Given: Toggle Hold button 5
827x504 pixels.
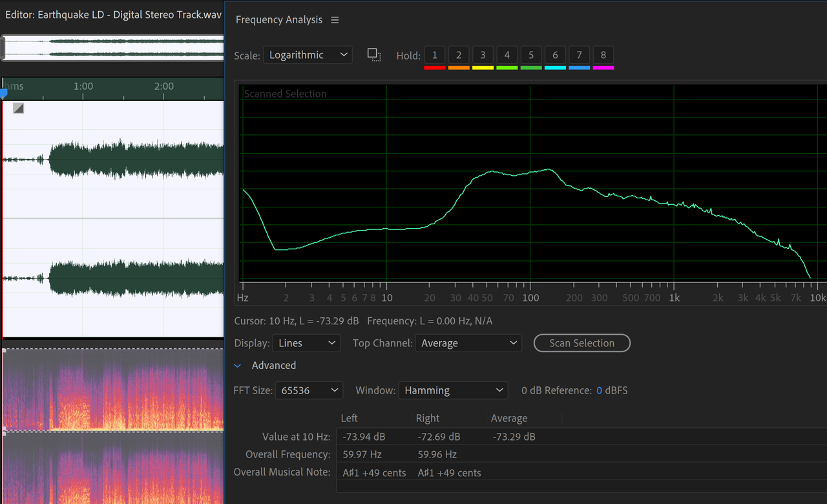Looking at the screenshot, I should [531, 55].
